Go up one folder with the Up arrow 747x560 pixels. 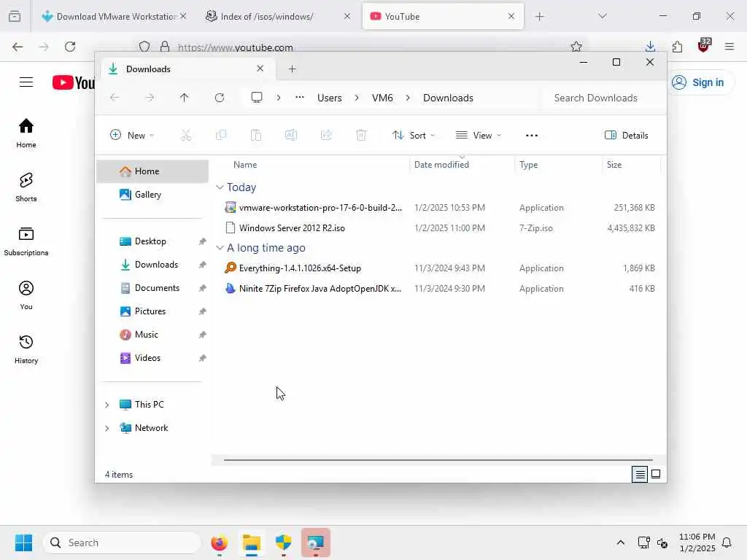pyautogui.click(x=185, y=98)
